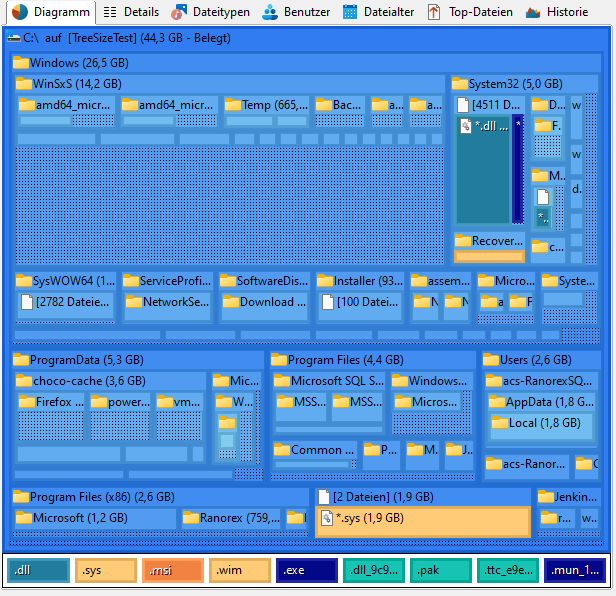Select the SysWOW64 folder icon
This screenshot has height=596, width=616.
(24, 281)
